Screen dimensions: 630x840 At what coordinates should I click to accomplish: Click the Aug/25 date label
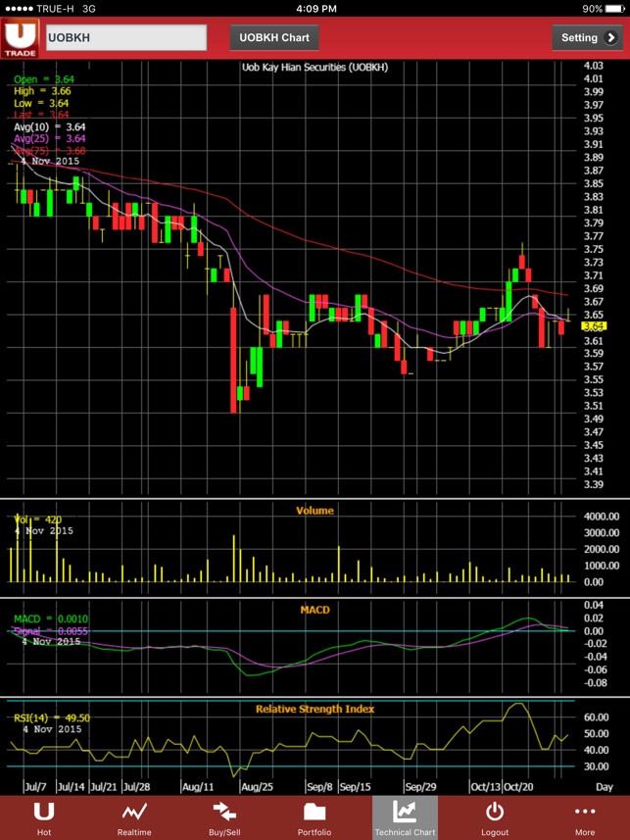point(258,787)
